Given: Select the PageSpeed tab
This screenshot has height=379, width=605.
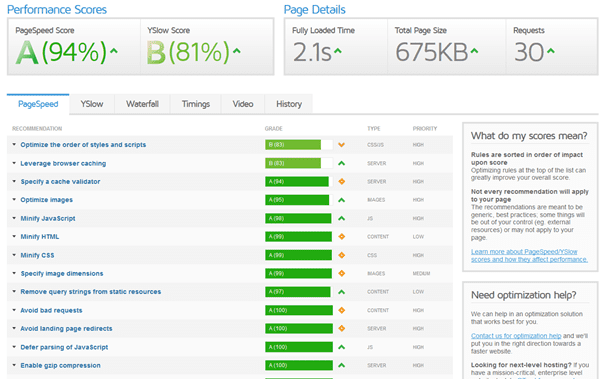Looking at the screenshot, I should (38, 104).
